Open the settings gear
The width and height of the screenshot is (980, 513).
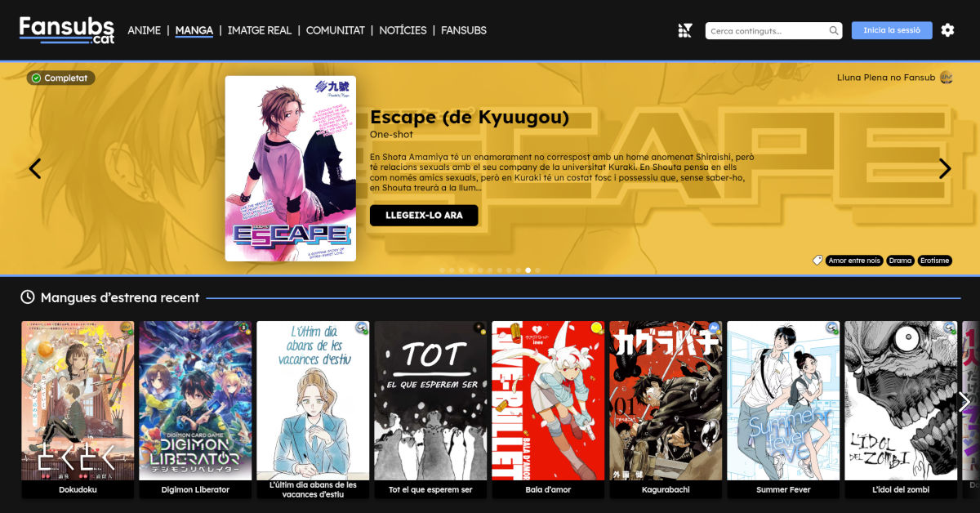[947, 30]
